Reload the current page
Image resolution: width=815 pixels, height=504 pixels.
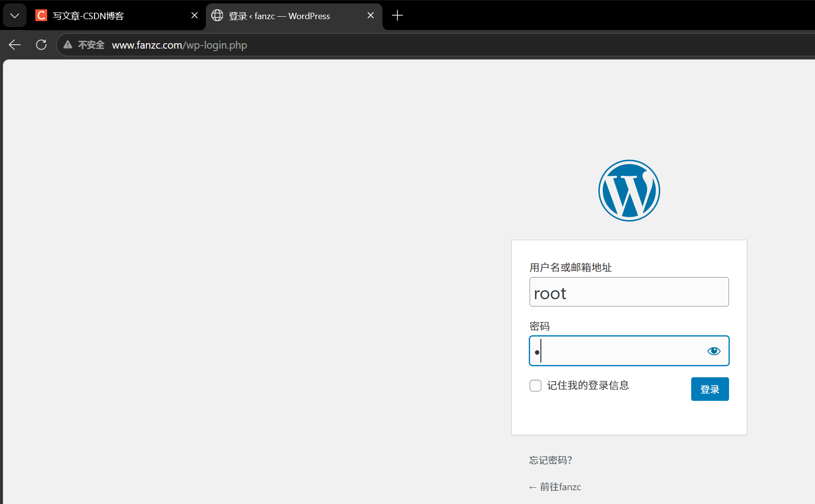(41, 45)
